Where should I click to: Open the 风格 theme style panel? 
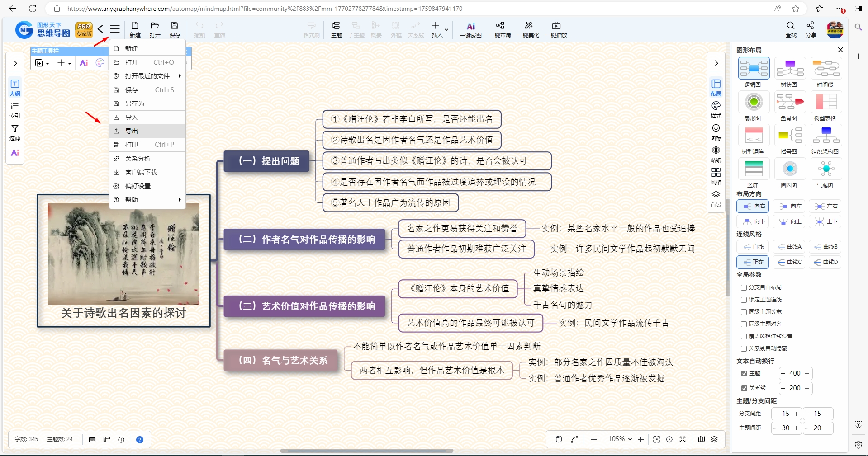716,176
